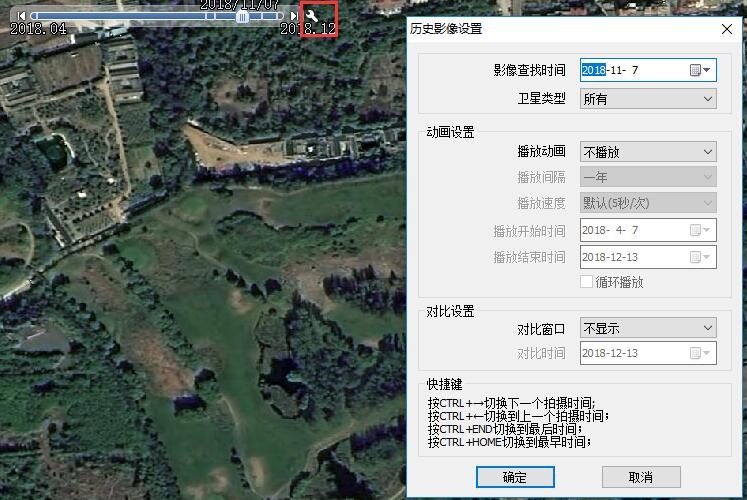Click the 对比时间 date field
This screenshot has height=500, width=747.
pyautogui.click(x=648, y=353)
